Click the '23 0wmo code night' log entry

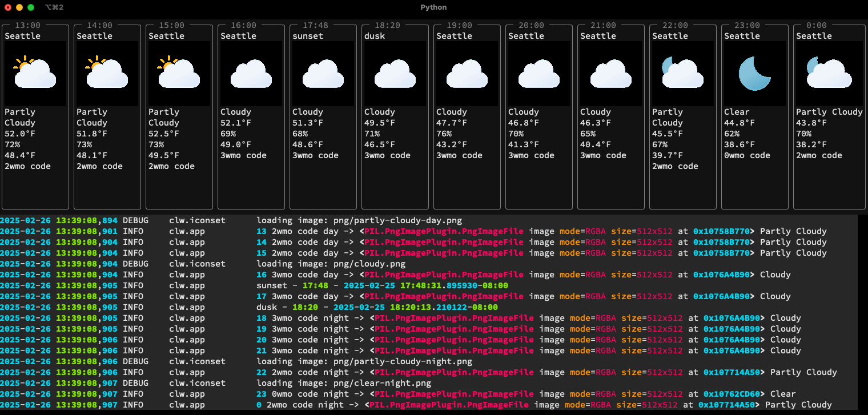click(x=526, y=394)
